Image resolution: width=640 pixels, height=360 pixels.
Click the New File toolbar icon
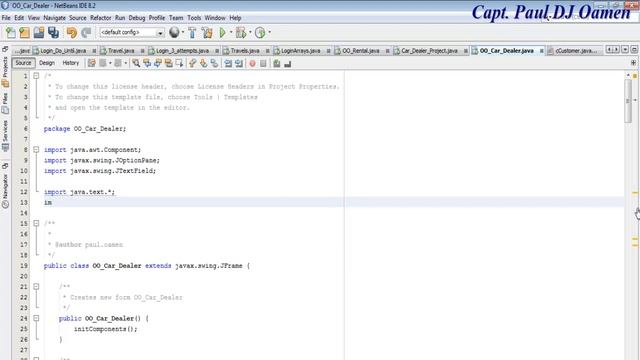tap(11, 33)
